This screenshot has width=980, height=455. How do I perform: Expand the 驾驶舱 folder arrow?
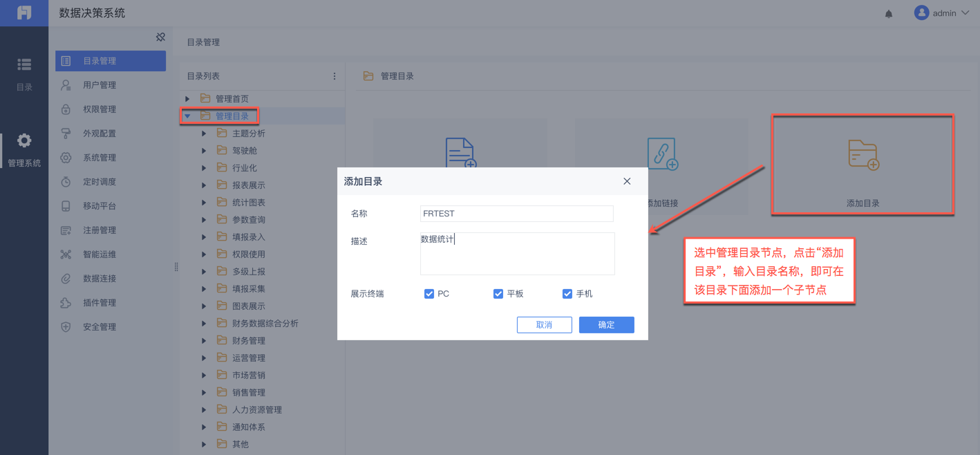tap(204, 151)
